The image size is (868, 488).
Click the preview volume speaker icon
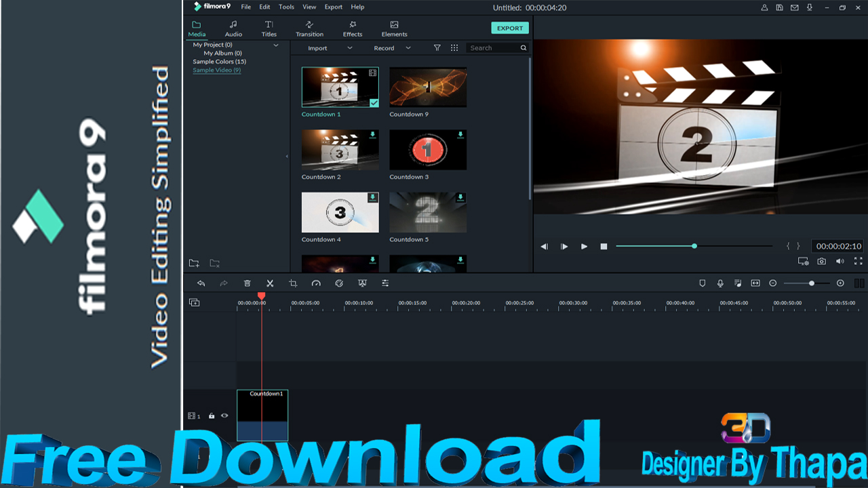click(x=840, y=261)
